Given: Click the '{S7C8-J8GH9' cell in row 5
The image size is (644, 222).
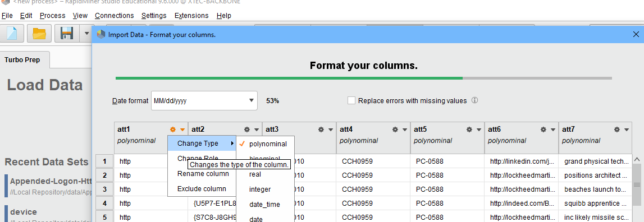Looking at the screenshot, I should click(213, 217).
